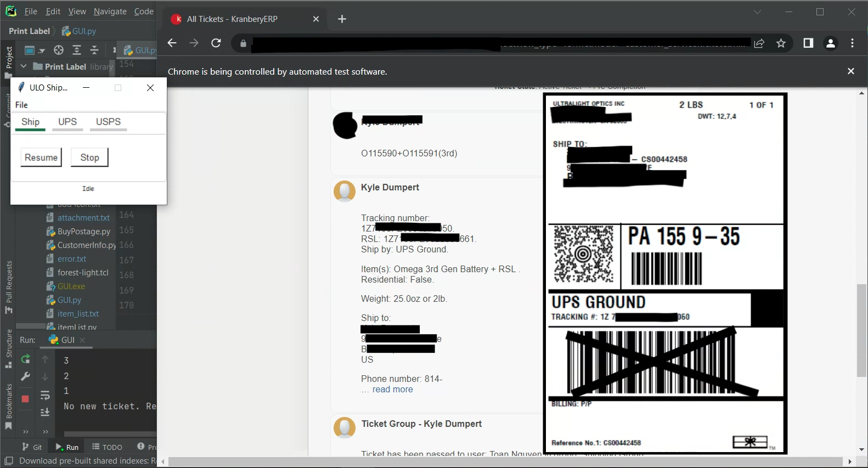Click the wrench icon in the Run panel
The height and width of the screenshot is (468, 868).
pyautogui.click(x=25, y=376)
